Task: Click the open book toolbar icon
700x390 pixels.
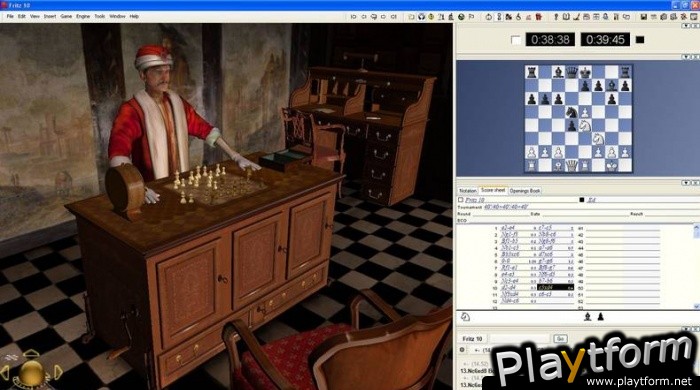Action: coord(566,17)
